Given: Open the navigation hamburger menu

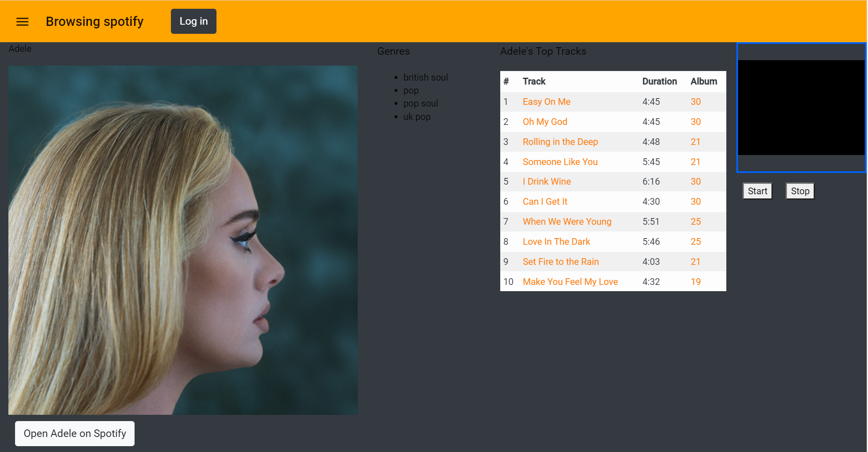Looking at the screenshot, I should coord(22,21).
